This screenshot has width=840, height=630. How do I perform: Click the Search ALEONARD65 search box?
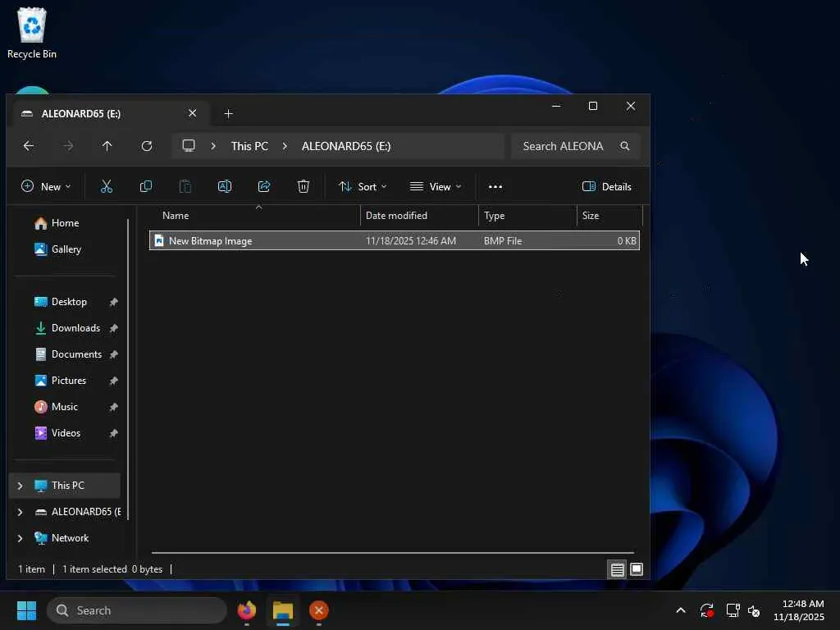click(566, 146)
